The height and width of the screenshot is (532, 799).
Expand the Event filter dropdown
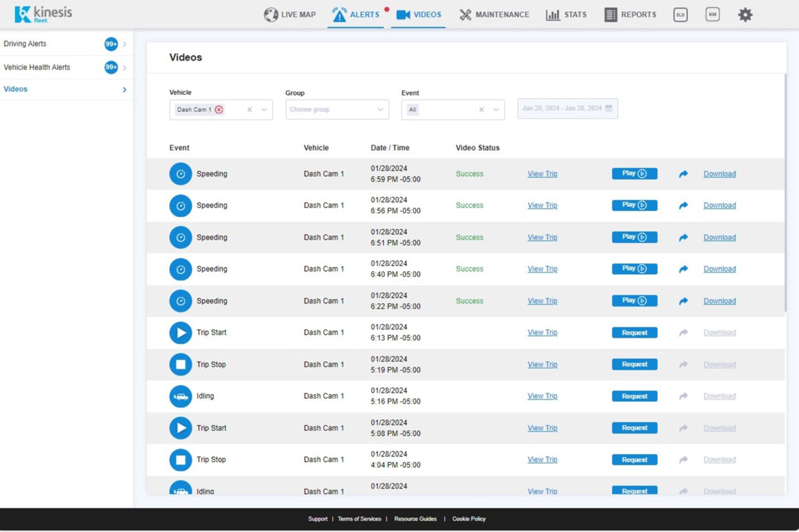tap(496, 110)
